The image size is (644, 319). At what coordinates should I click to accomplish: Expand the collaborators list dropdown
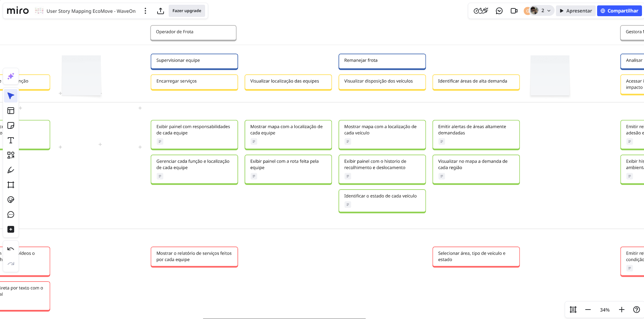(x=549, y=11)
